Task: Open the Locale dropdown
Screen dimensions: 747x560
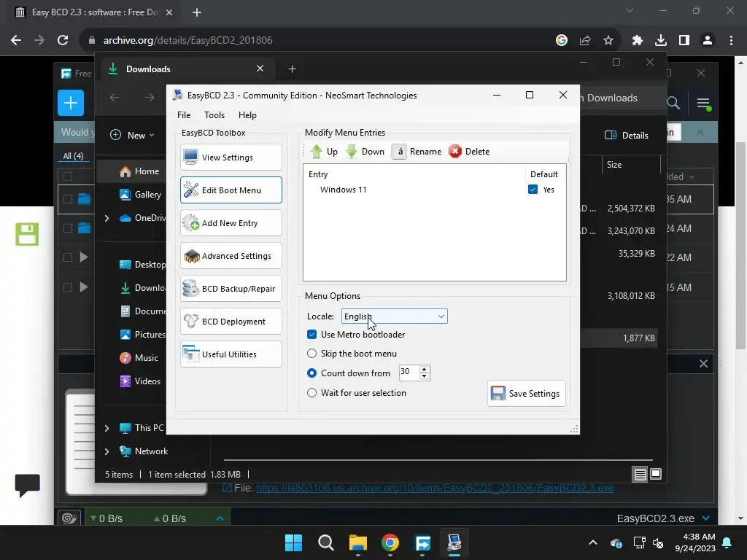Action: click(395, 316)
